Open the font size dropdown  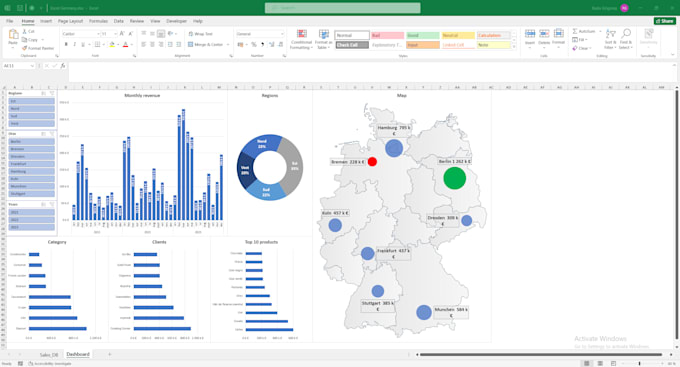click(x=115, y=34)
